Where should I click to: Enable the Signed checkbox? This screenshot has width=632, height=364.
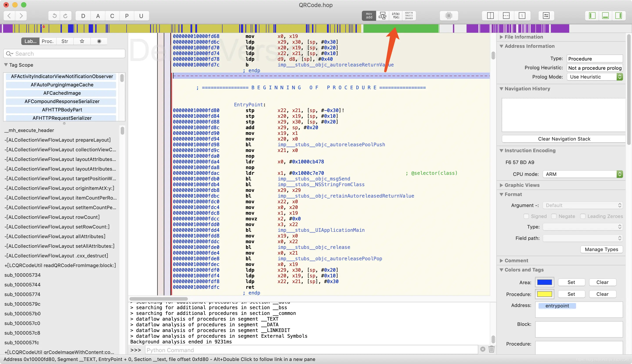526,216
